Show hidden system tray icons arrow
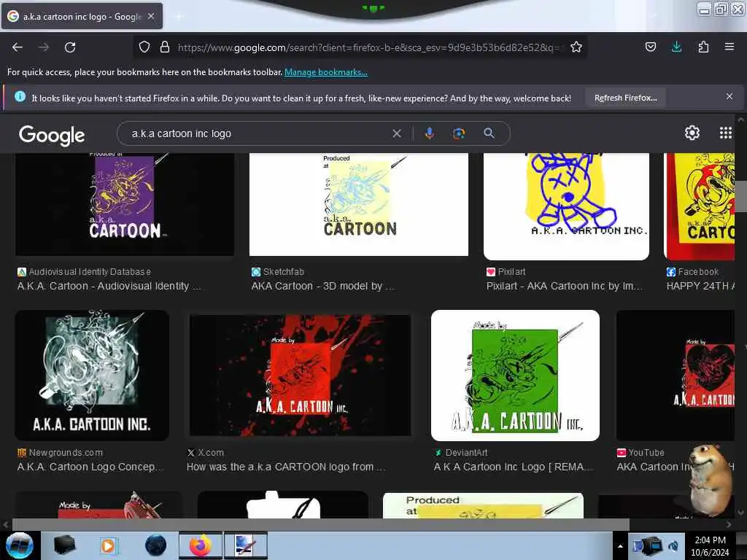The height and width of the screenshot is (560, 747). tap(620, 546)
